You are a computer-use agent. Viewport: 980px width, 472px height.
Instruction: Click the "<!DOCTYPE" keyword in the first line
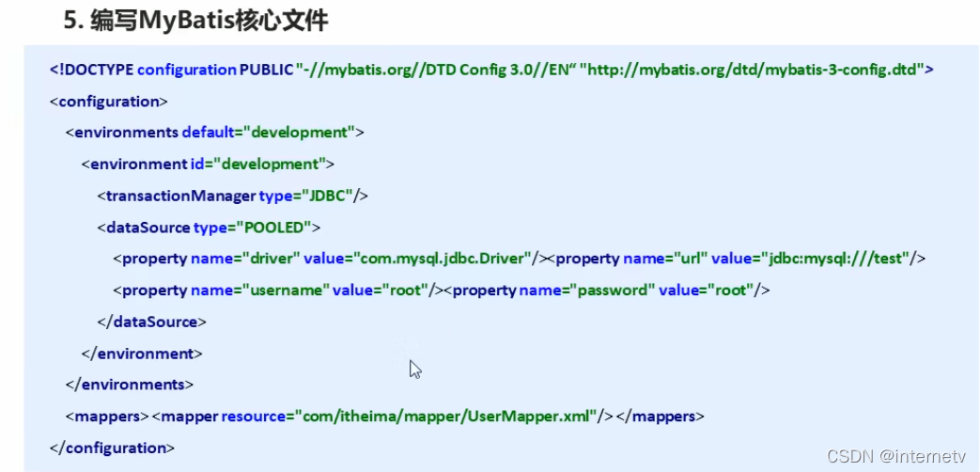coord(92,70)
